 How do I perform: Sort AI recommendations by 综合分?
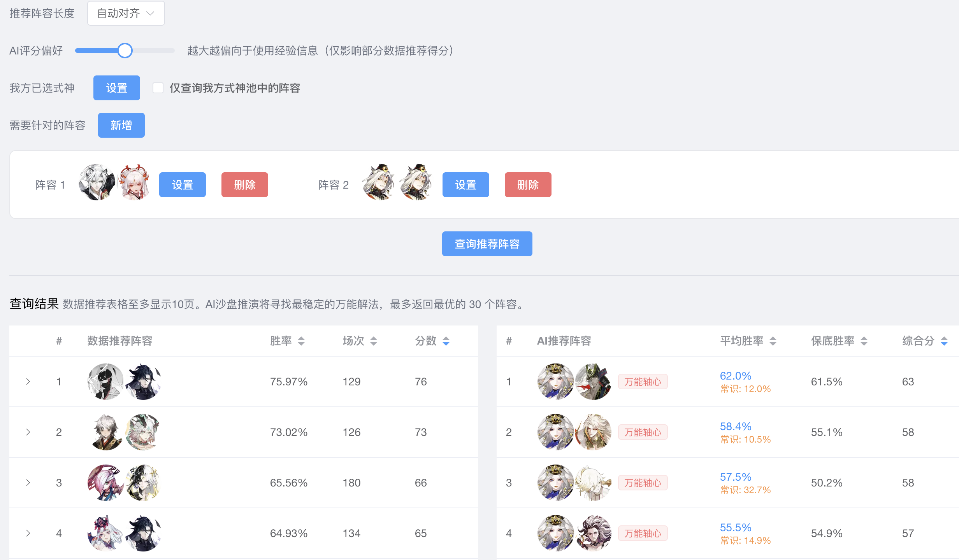(944, 341)
